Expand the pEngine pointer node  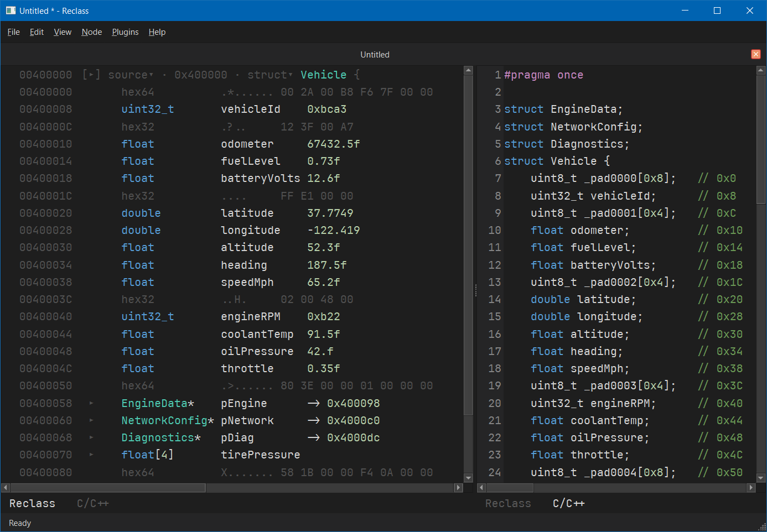(91, 403)
